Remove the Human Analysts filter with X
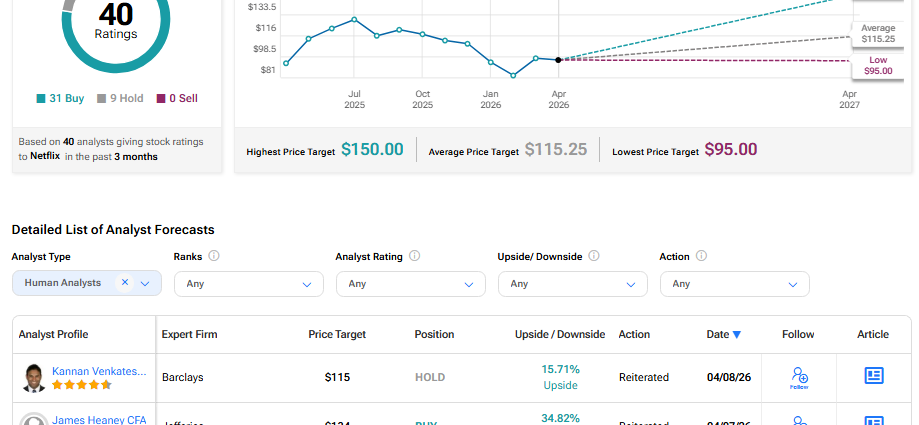This screenshot has height=425, width=919. (x=125, y=283)
